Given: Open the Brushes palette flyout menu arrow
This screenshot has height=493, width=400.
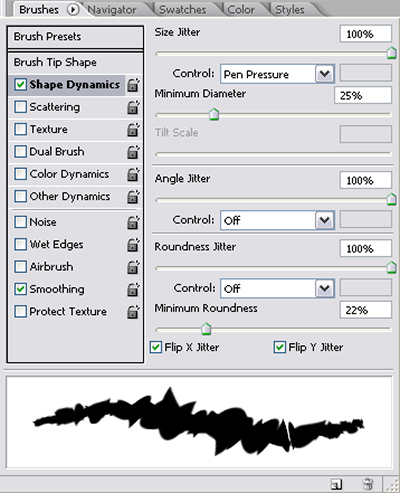Looking at the screenshot, I should pos(73,10).
